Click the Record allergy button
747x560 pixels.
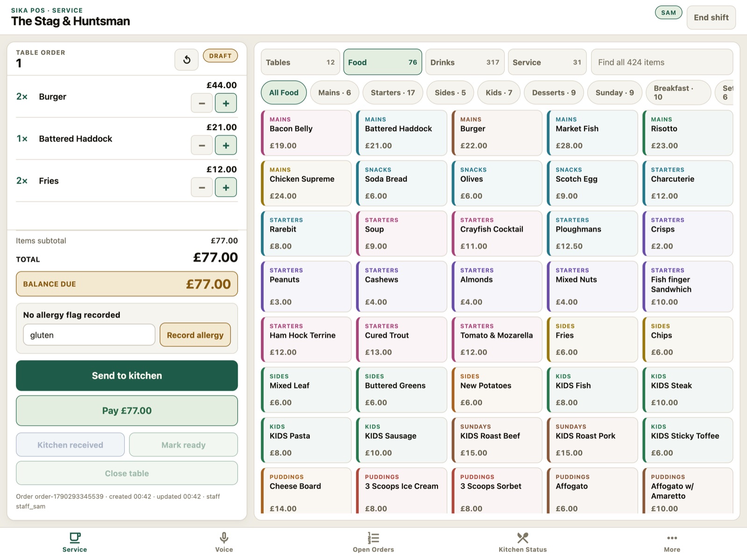[195, 335]
